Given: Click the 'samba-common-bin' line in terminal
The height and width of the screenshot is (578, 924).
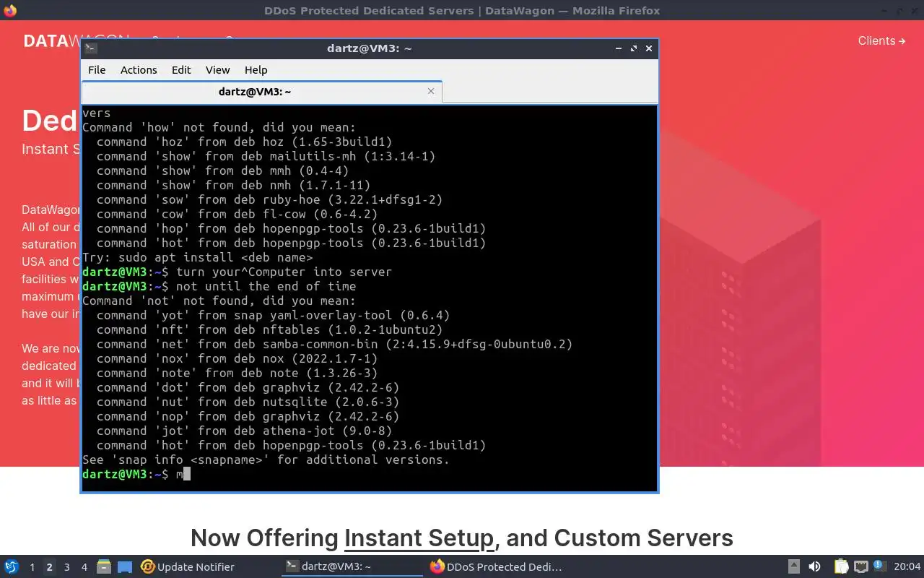Looking at the screenshot, I should [334, 344].
